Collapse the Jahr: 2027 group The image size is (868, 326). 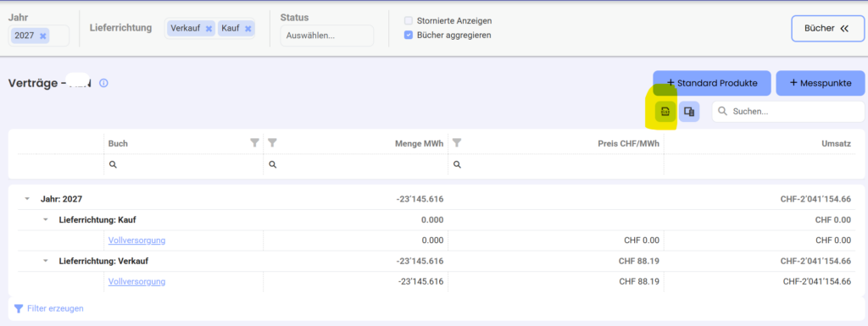point(27,199)
